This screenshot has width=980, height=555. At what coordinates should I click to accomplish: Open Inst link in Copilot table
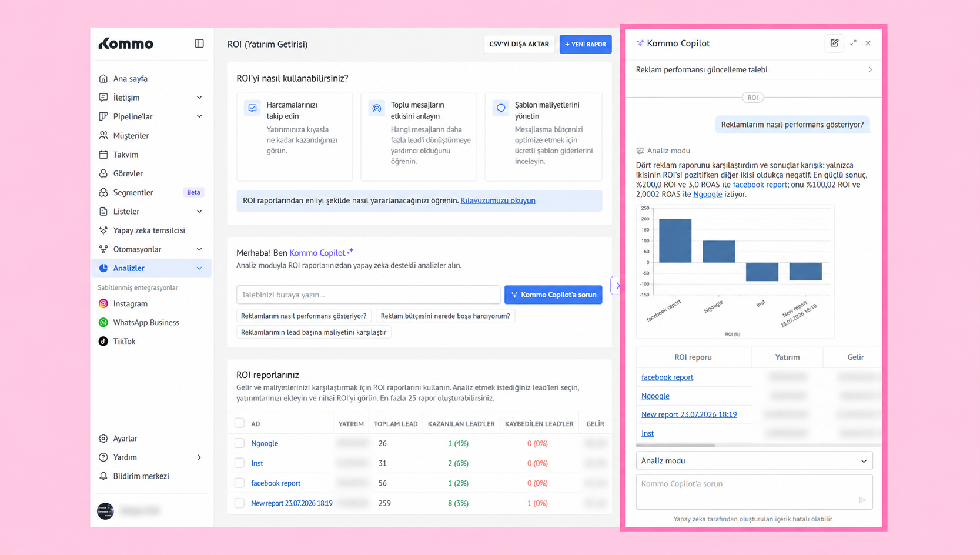[647, 433]
